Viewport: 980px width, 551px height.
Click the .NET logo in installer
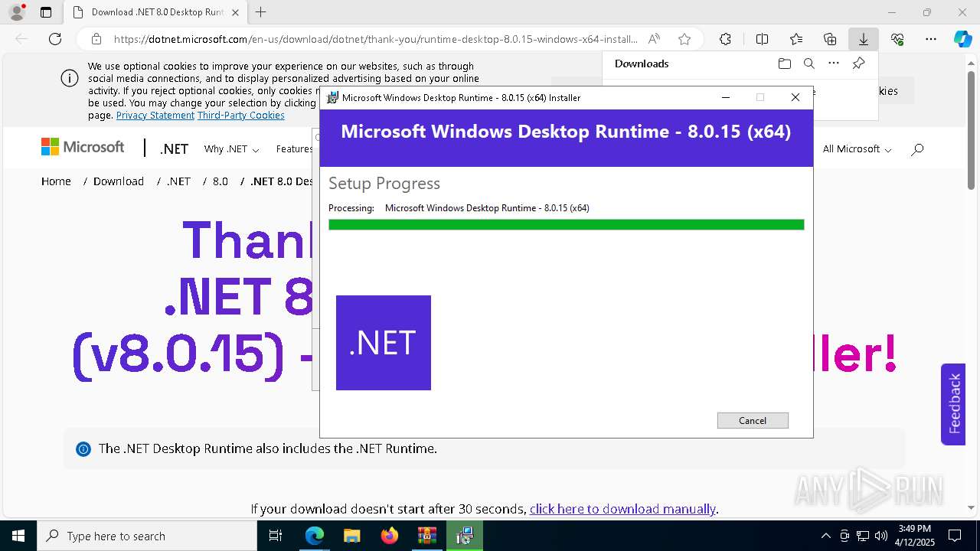tap(384, 343)
